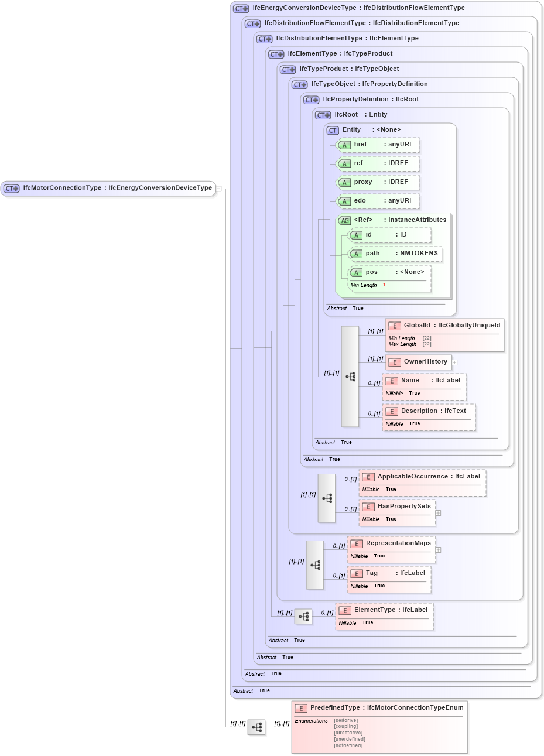544x756 pixels.
Task: Expand the HasPropertySets element
Action: click(x=437, y=512)
